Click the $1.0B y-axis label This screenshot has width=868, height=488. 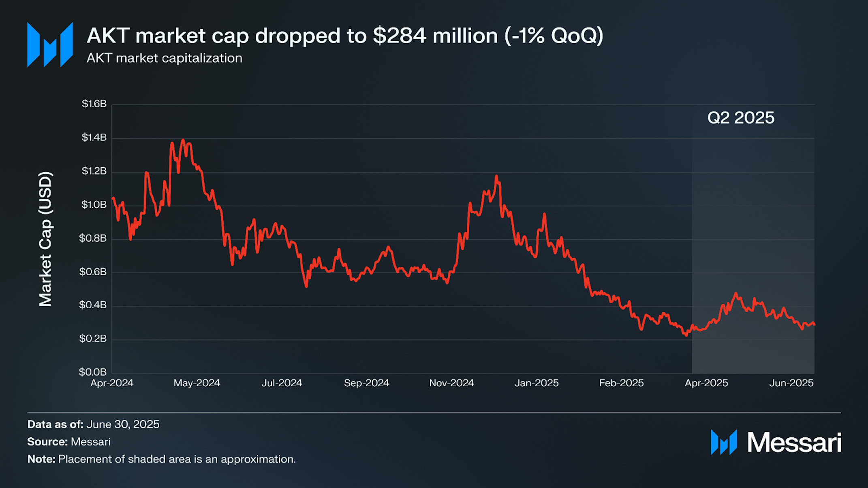click(x=94, y=205)
